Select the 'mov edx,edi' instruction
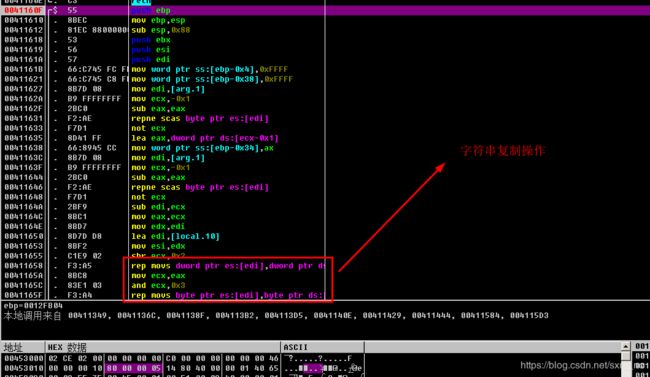Image resolution: width=650 pixels, height=377 pixels. pyautogui.click(x=158, y=226)
